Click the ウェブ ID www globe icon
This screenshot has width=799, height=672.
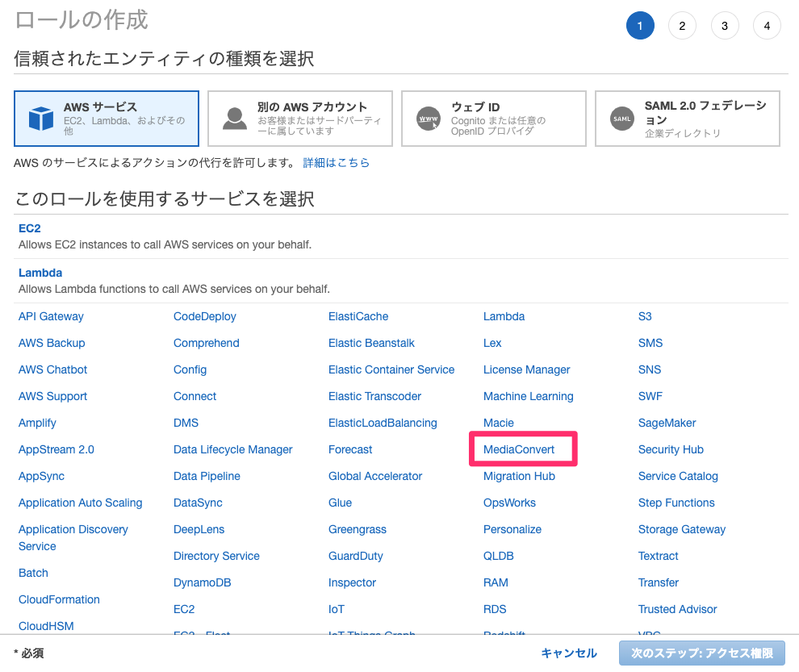click(x=429, y=119)
